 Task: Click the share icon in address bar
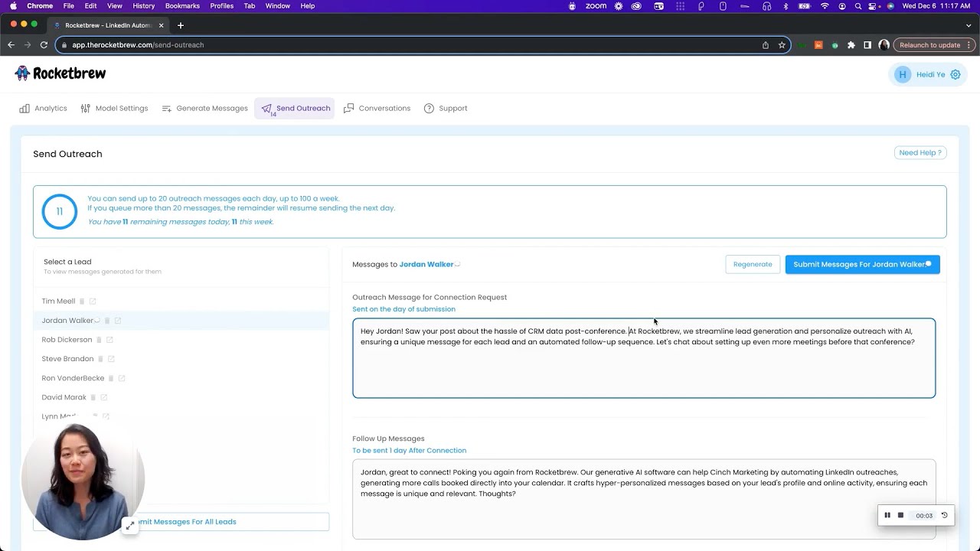tap(766, 45)
